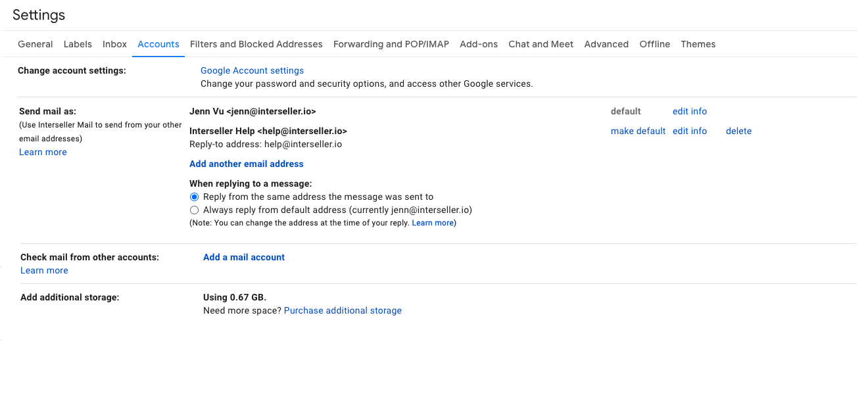Open Purchase additional storage link
The width and height of the screenshot is (868, 403).
[x=343, y=310]
